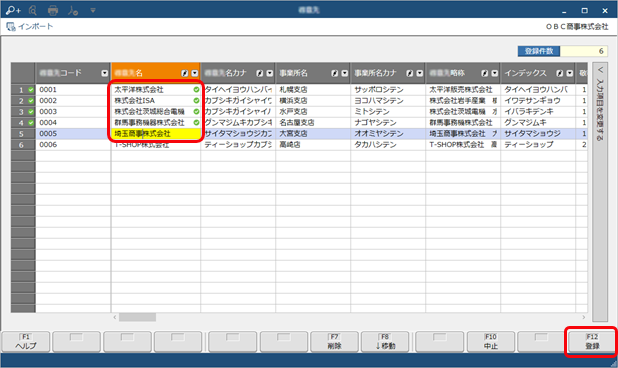Screen dimensions: 618x368
Task: Click green check icon in 群馬事務機器株式会社 cell
Action: pos(196,123)
